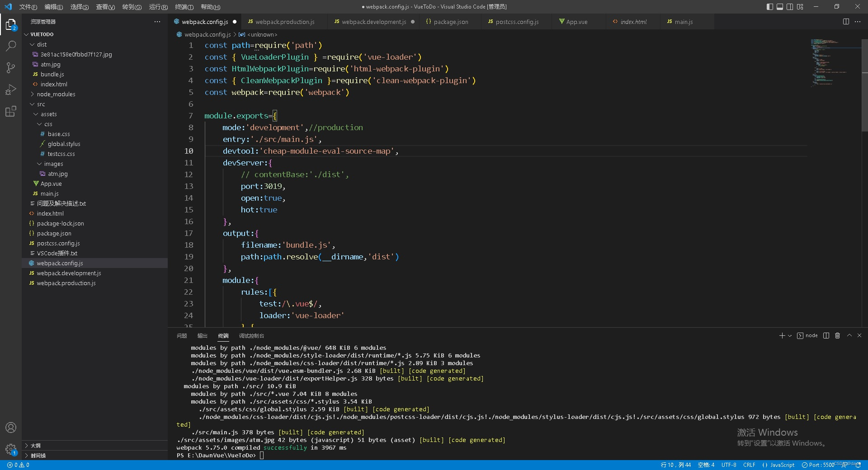Click the VS Code logo icon
Viewport: 868px width, 470px height.
[x=8, y=7]
